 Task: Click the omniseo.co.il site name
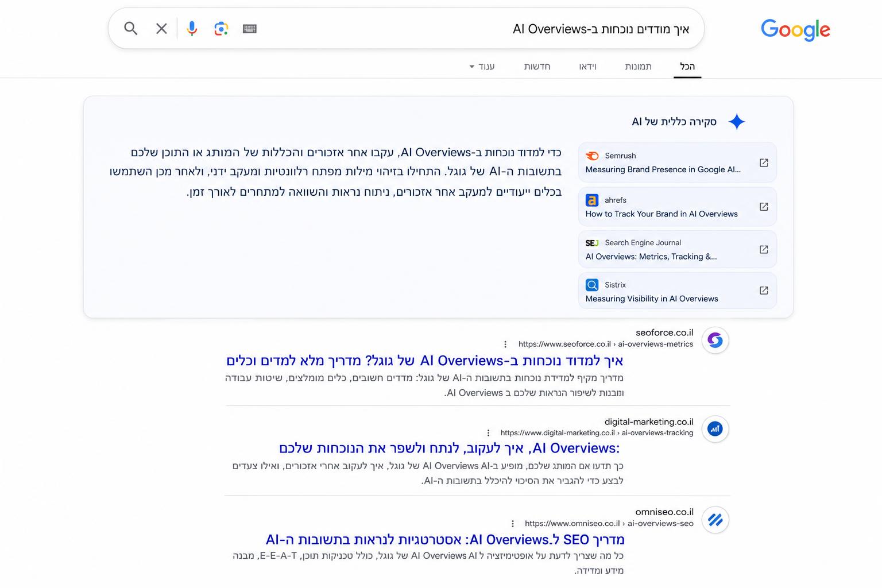tap(664, 512)
